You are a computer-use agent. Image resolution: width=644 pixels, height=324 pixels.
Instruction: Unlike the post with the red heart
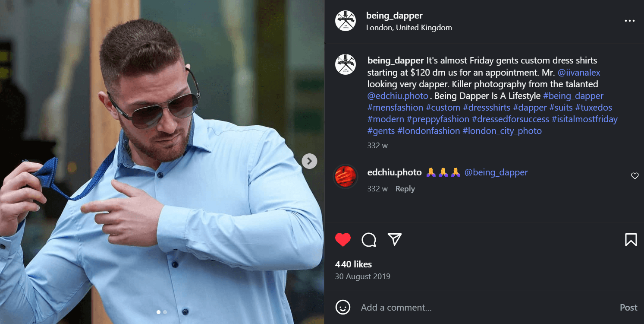point(343,240)
